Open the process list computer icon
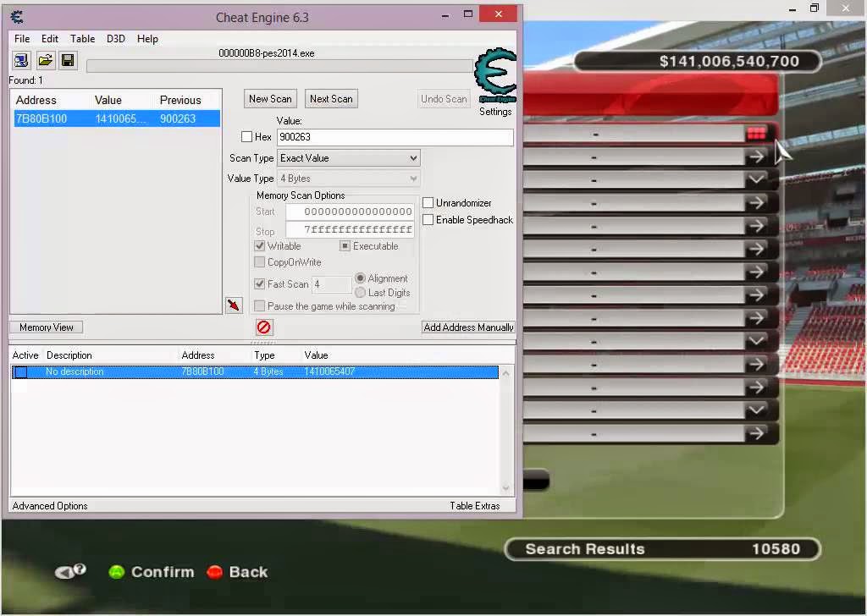 21,60
